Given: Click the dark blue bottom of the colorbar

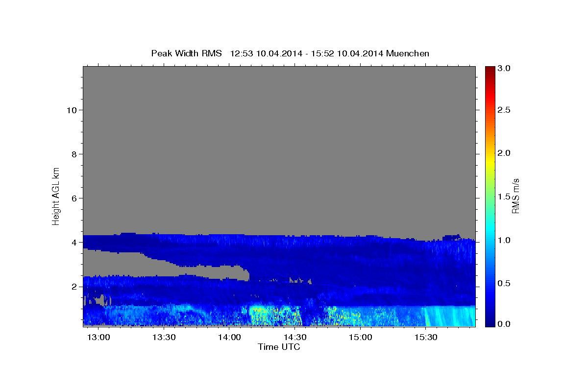Looking at the screenshot, I should (490, 322).
